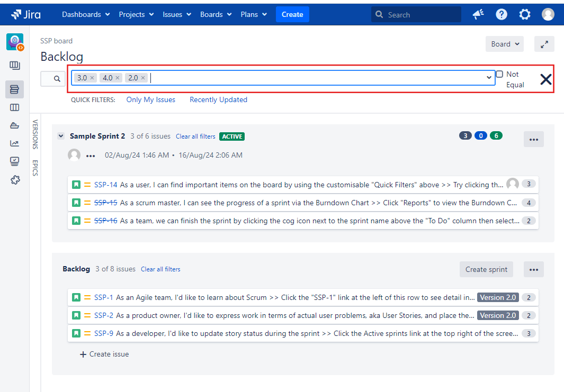Open the Help question mark icon
This screenshot has height=392, width=564.
502,14
